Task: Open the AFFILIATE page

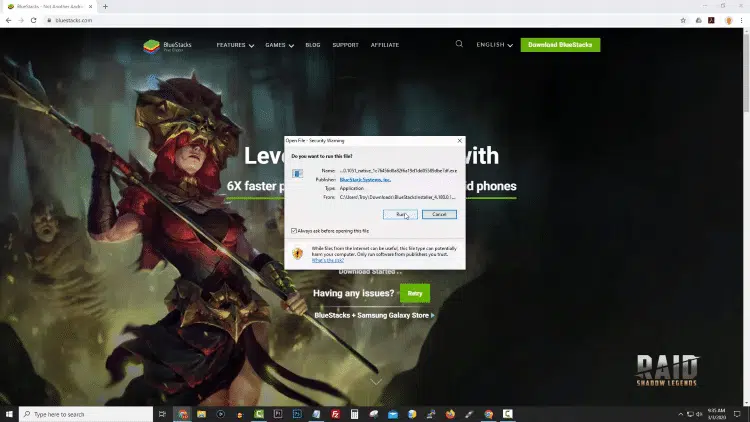Action: [x=385, y=45]
